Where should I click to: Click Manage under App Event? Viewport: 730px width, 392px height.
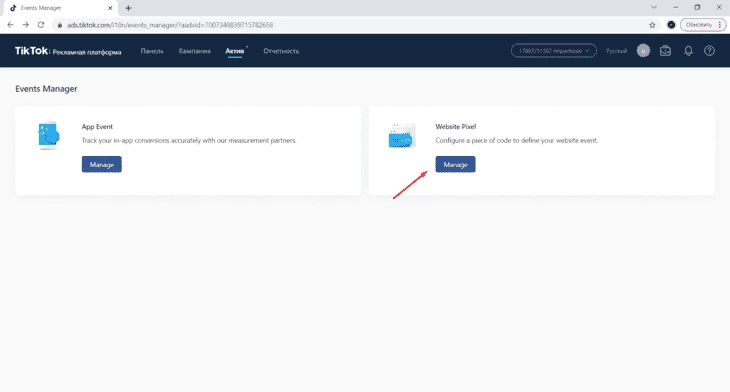(x=101, y=164)
